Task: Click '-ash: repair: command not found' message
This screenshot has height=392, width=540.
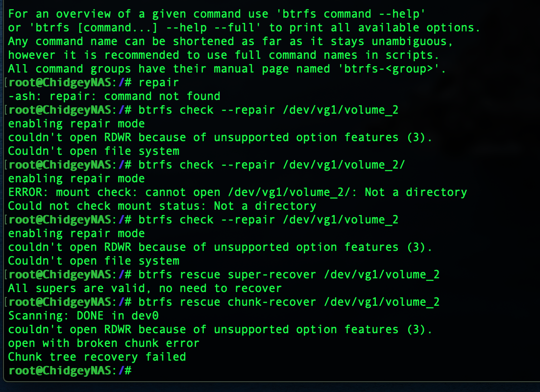Action: coord(114,96)
